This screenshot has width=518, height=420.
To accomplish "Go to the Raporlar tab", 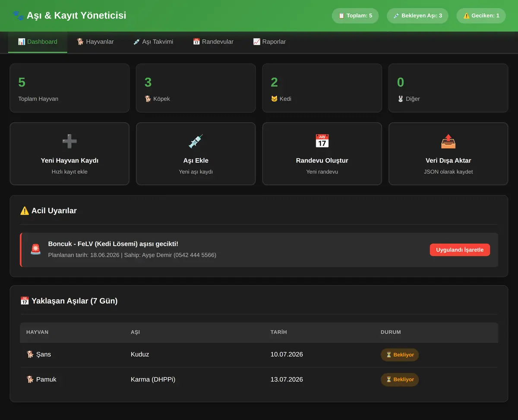I will pyautogui.click(x=269, y=42).
